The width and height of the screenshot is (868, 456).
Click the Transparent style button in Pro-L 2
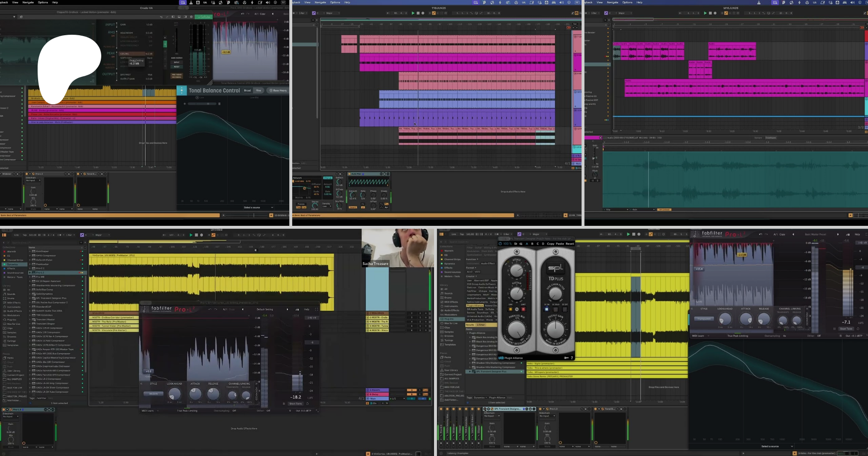pos(704,318)
